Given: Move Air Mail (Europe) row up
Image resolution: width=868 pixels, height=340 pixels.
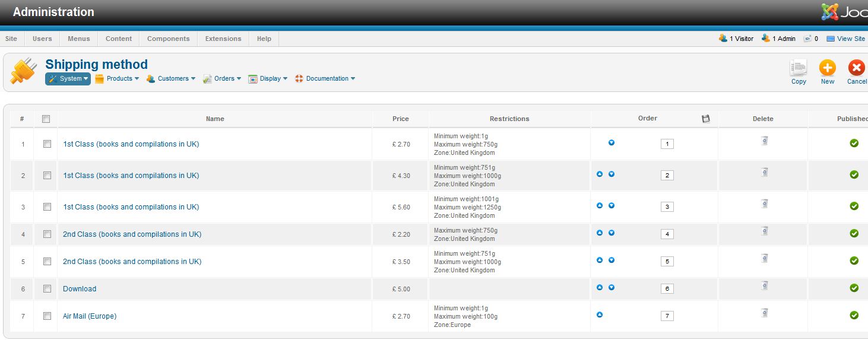Looking at the screenshot, I should 600,314.
